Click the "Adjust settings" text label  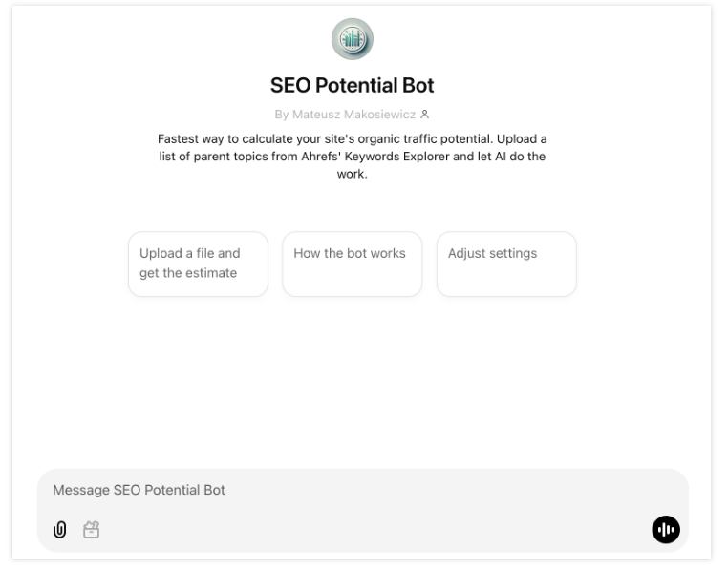coord(492,253)
